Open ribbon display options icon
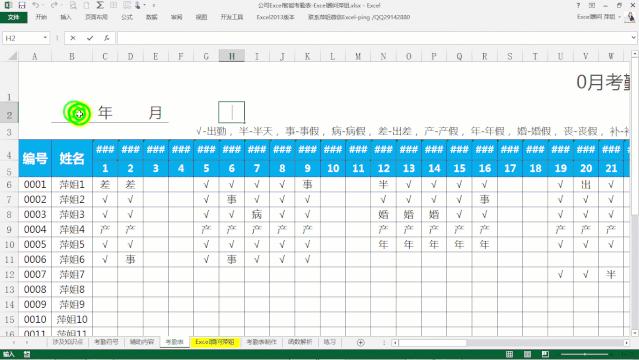 click(x=592, y=5)
